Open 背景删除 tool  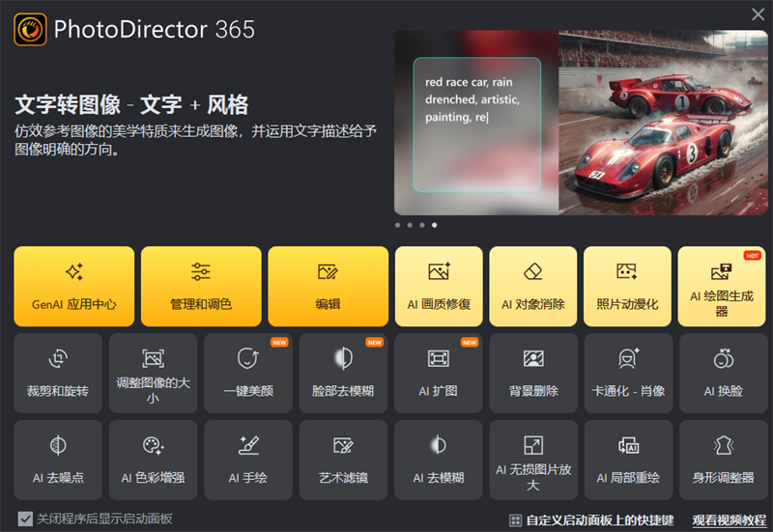pyautogui.click(x=533, y=373)
